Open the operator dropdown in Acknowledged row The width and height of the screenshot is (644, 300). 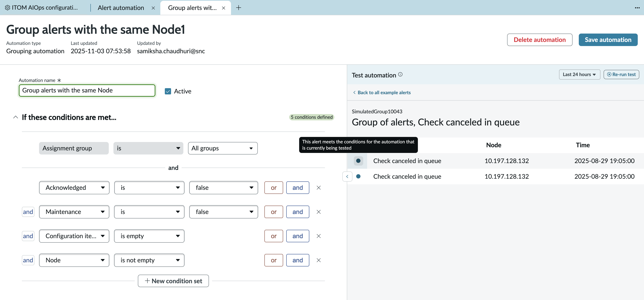click(149, 188)
